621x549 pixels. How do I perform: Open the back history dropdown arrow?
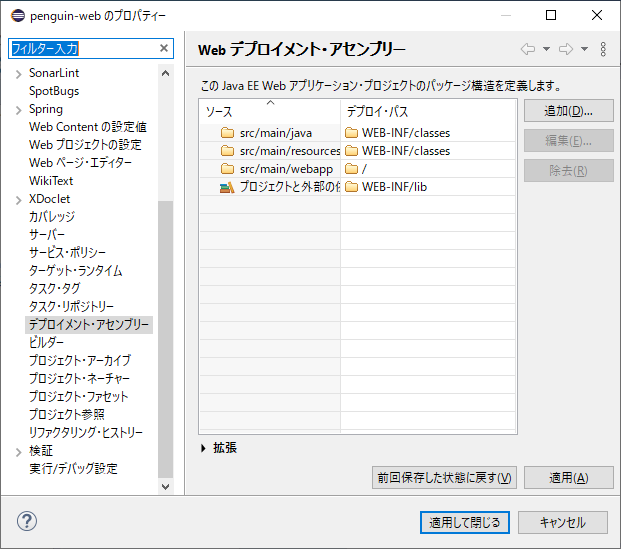pos(547,49)
